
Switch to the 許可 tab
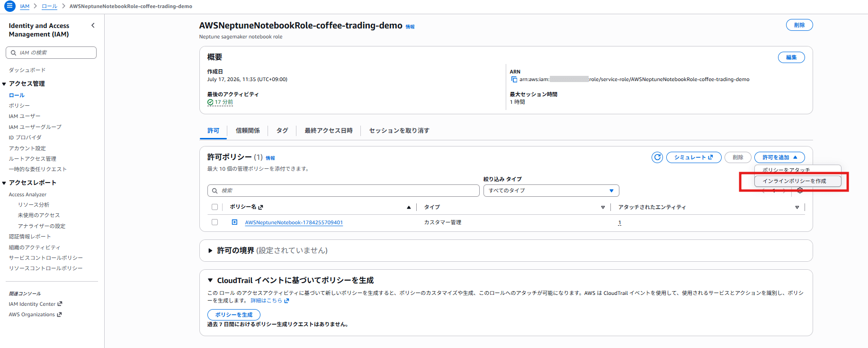(x=214, y=131)
